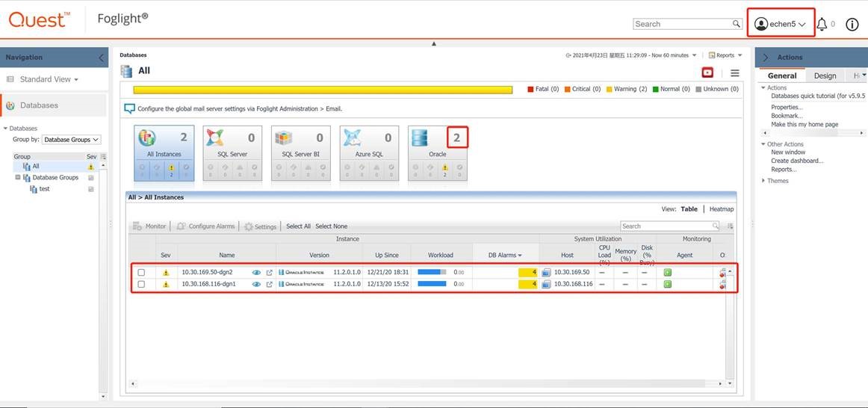Click workload bar for 10.30.169.50-dgn2
868x408 pixels.
(x=432, y=272)
